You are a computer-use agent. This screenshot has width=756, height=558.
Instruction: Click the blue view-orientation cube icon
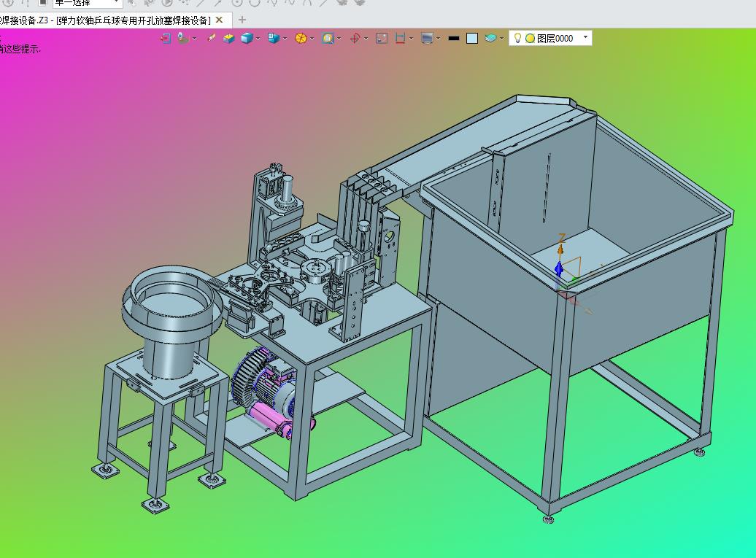(274, 39)
